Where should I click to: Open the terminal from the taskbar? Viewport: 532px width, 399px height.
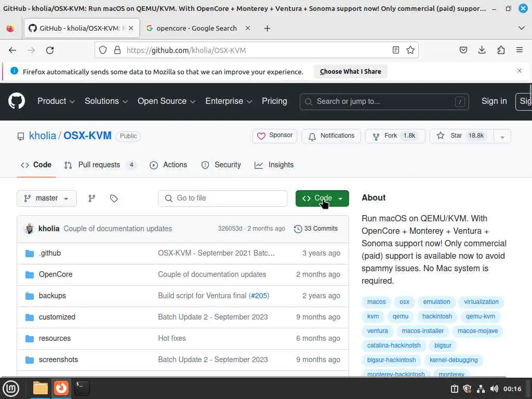tap(82, 388)
